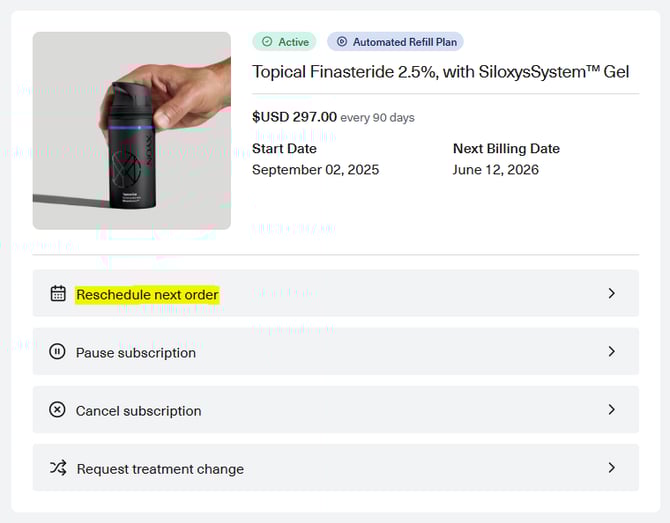
Task: Click the Automated Refill Plan icon
Action: [x=342, y=42]
